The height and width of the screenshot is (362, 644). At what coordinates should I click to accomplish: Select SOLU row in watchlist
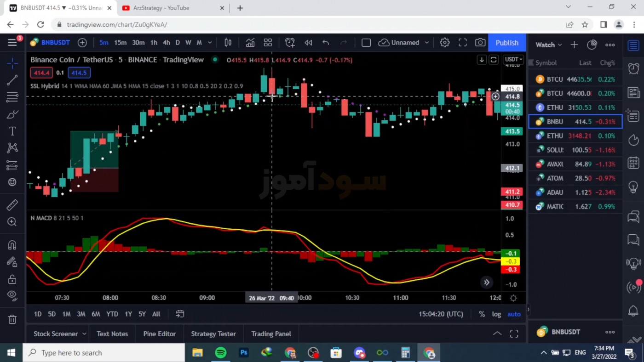pos(575,150)
